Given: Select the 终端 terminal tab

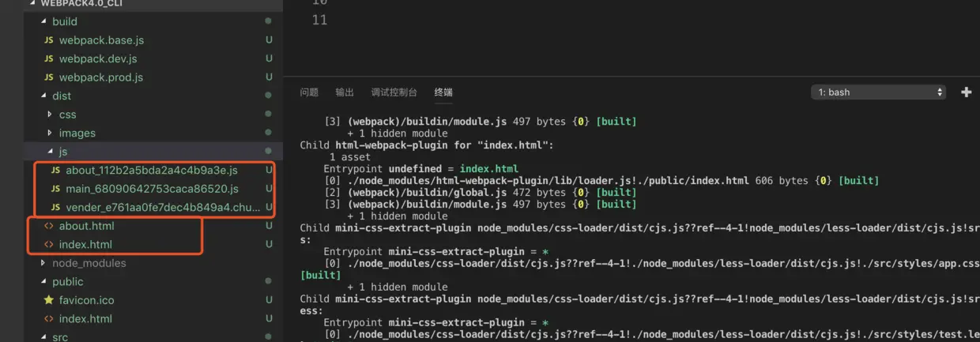Looking at the screenshot, I should coord(443,92).
